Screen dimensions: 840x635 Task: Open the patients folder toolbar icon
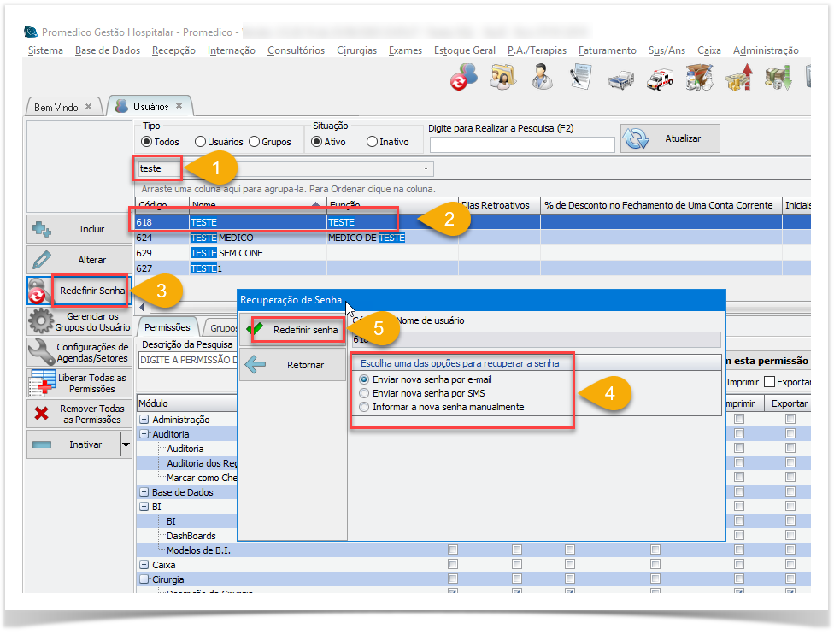pos(502,79)
